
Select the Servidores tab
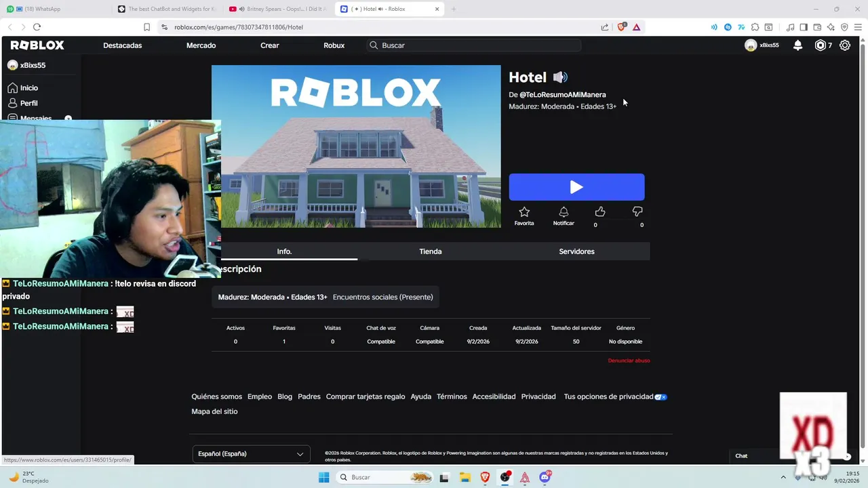576,251
